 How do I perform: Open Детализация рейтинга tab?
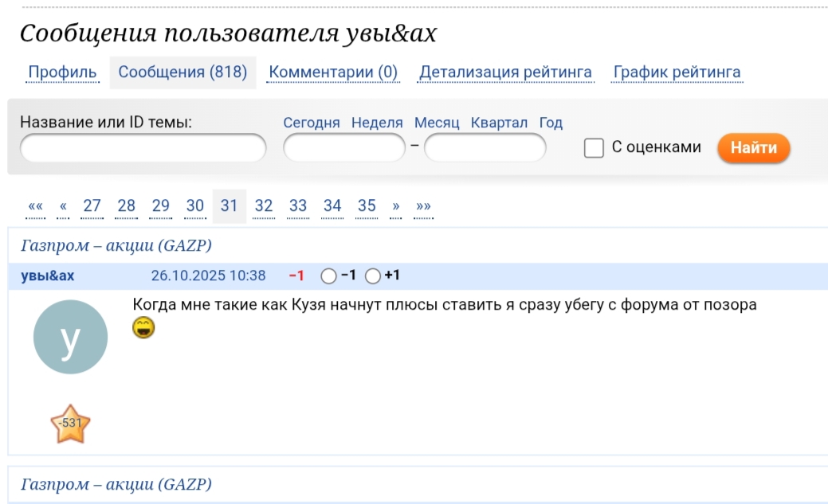(x=505, y=72)
